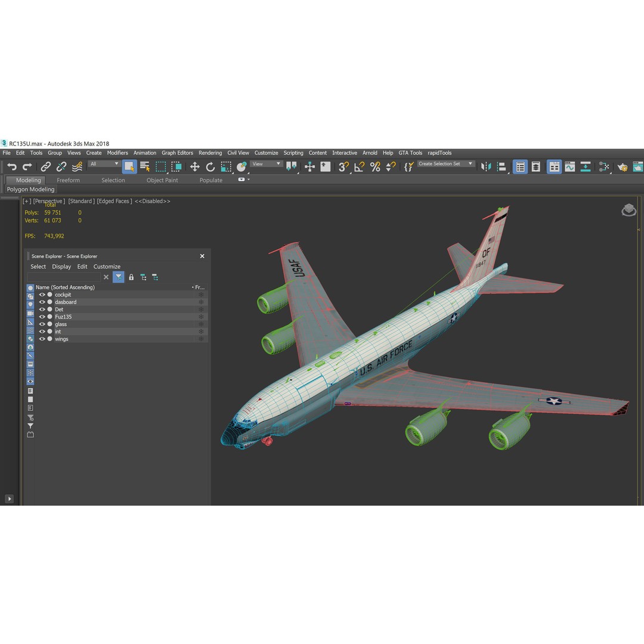Click the Select and Place tool
Viewport: 644px width, 644px height.
[241, 167]
